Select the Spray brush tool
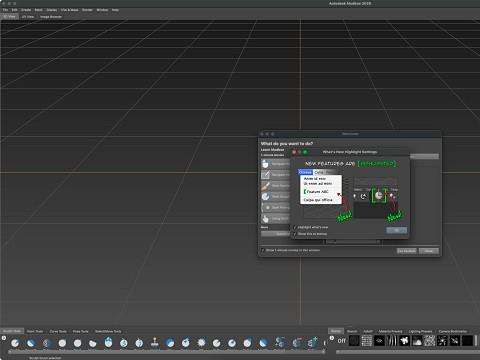480x360 pixels. 124,343
